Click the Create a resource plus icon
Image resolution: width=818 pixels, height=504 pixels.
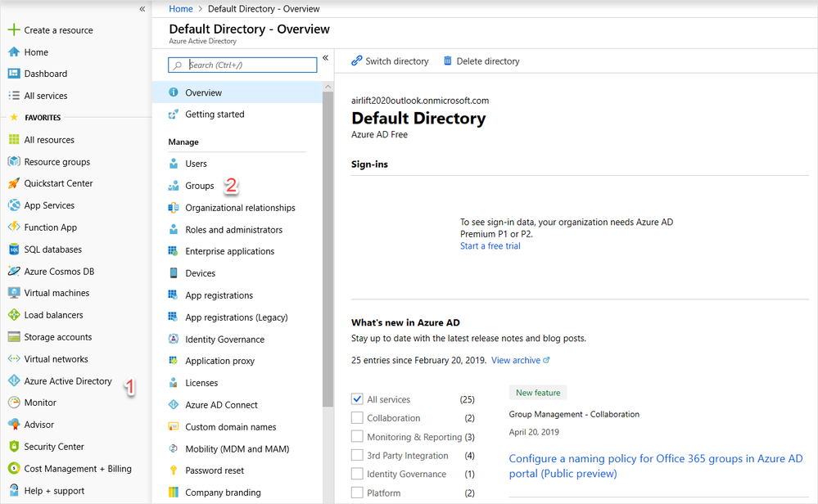click(14, 29)
